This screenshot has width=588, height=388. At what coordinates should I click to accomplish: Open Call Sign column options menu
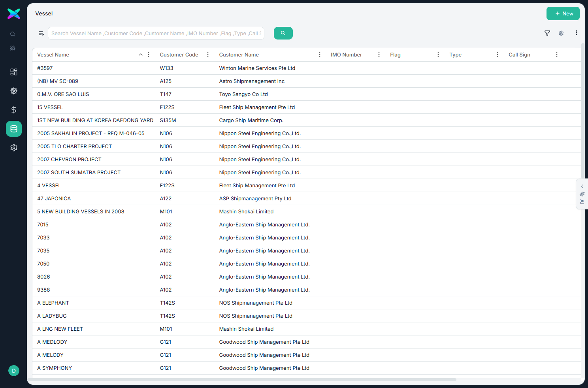point(557,55)
